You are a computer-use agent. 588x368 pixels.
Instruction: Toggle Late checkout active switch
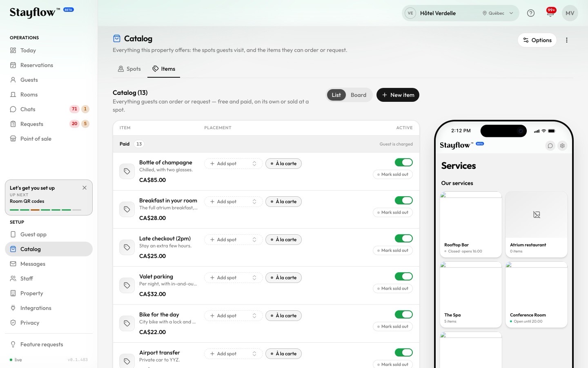pos(404,238)
